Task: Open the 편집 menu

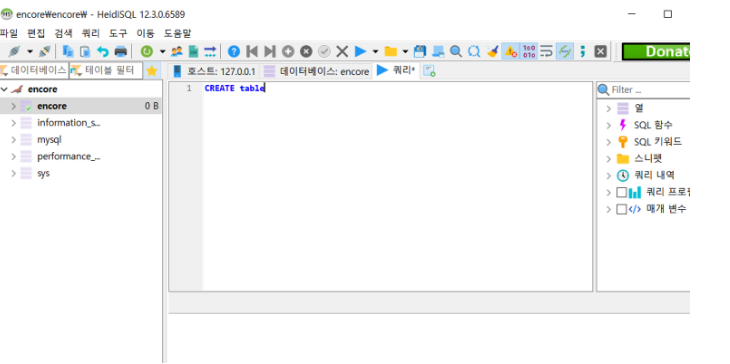Action: 36,33
